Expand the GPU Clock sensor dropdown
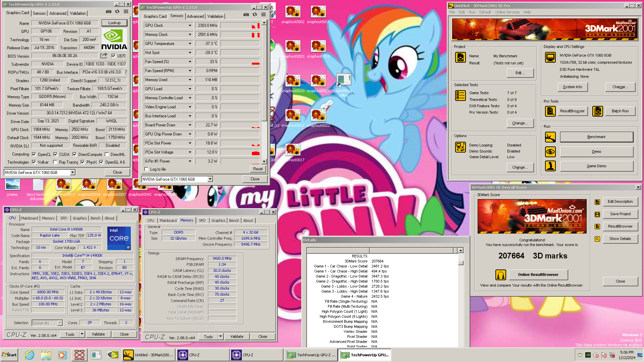644x362 pixels. click(190, 25)
